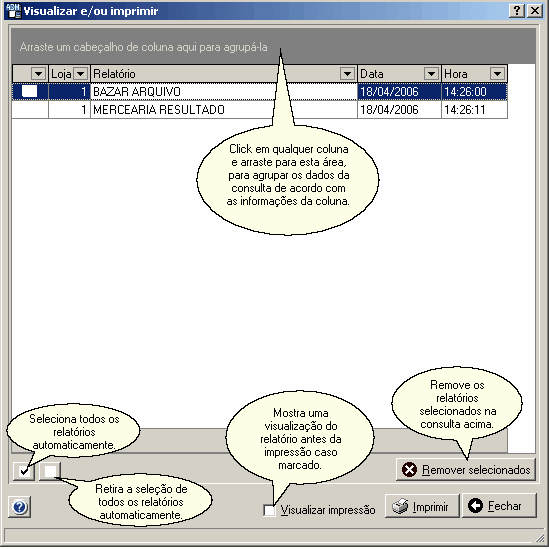The height and width of the screenshot is (549, 549).
Task: Open the first selection column filter dropdown
Action: [38, 74]
